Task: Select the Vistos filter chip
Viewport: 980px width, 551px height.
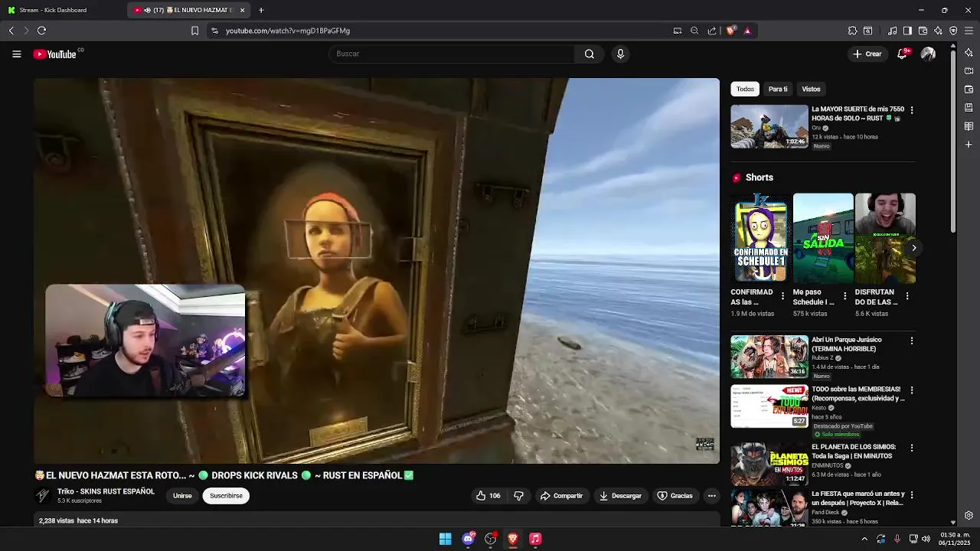Action: 811,89
